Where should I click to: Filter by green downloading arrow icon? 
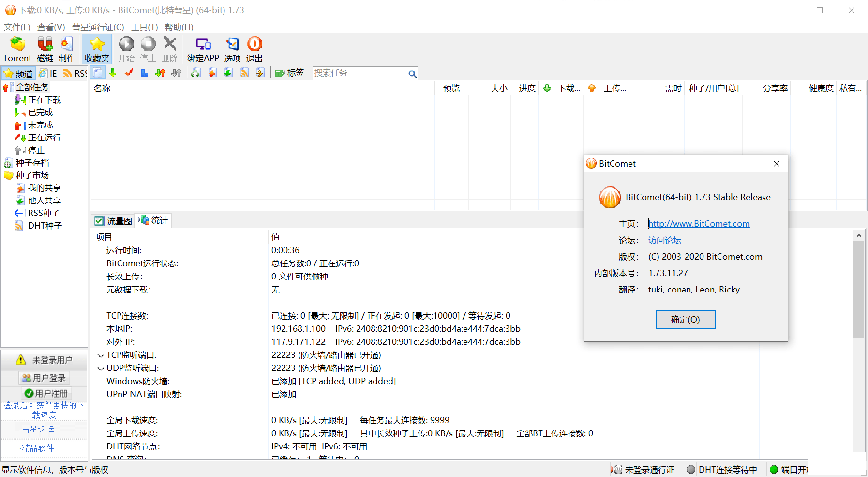113,73
